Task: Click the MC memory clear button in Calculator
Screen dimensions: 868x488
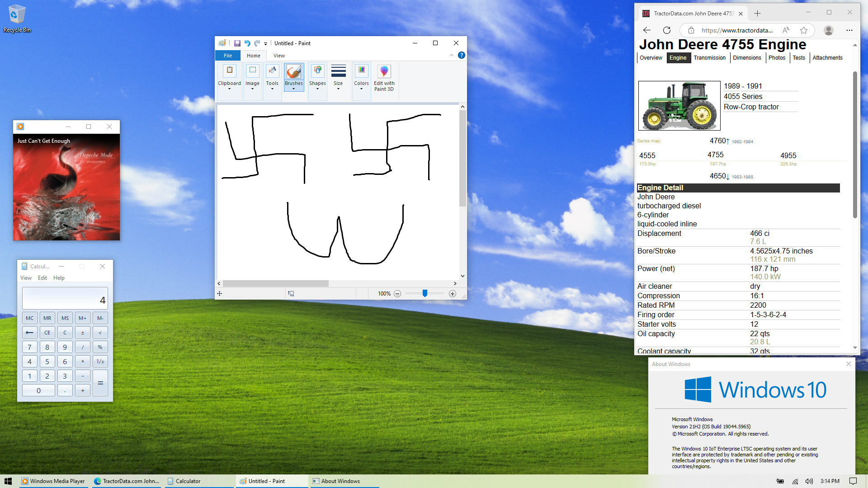Action: 30,318
